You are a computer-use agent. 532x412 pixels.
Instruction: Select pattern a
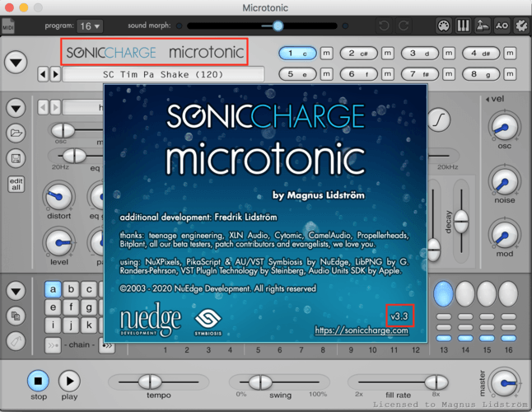click(x=53, y=289)
